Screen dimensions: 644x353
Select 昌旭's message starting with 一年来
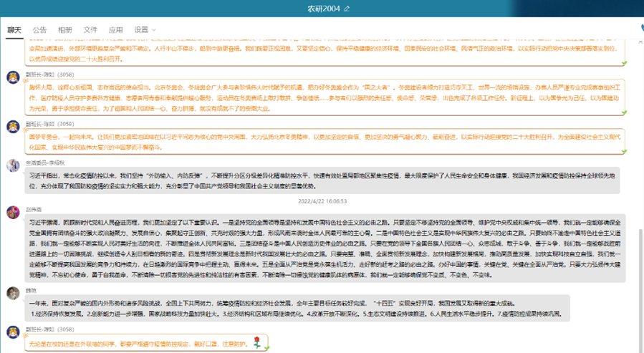pos(287,308)
